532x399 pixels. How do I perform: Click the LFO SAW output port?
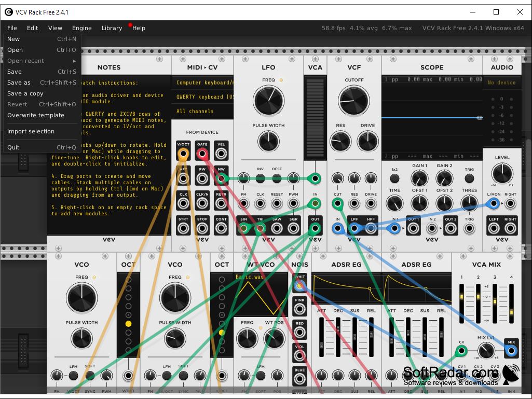[277, 228]
